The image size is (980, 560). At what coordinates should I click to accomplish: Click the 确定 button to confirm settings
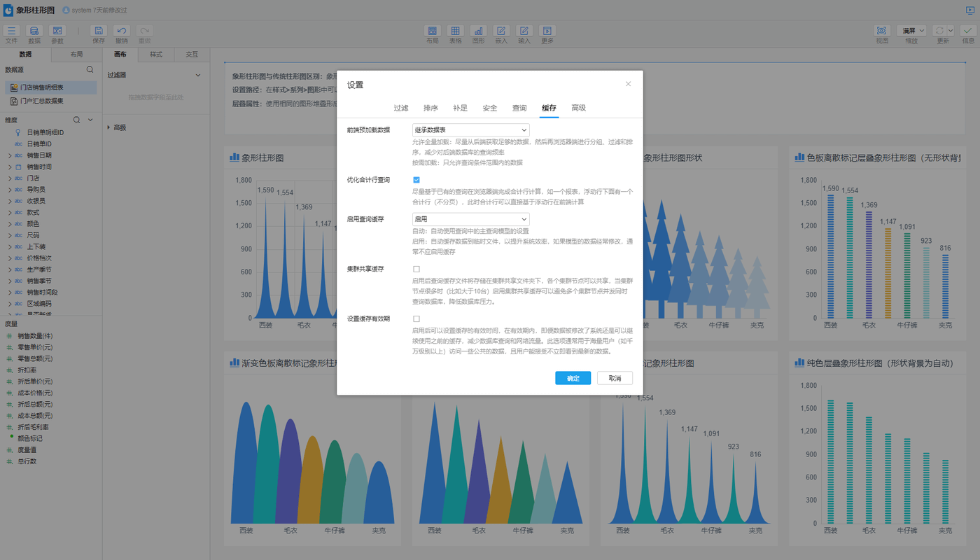[x=573, y=378]
